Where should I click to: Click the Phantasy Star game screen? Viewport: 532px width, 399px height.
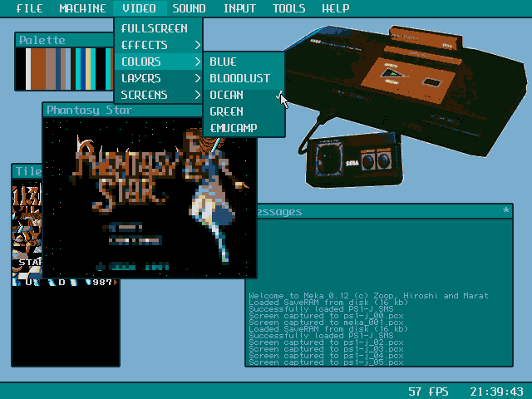[150, 198]
